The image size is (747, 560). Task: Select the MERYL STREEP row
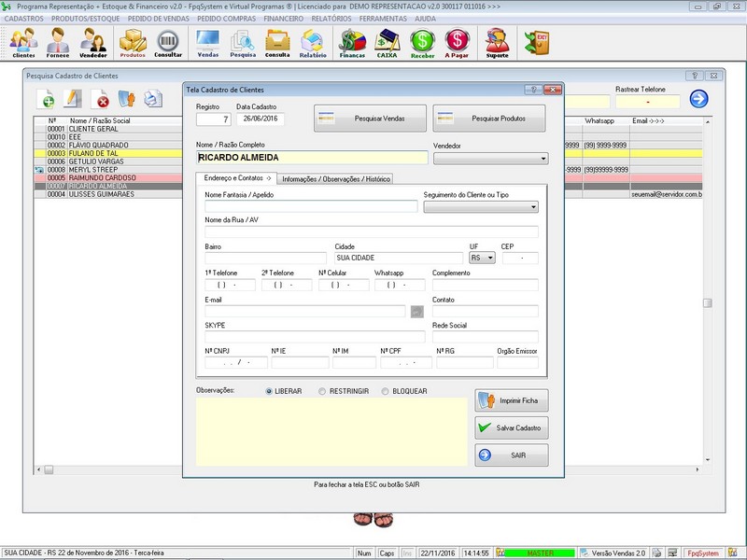(x=108, y=170)
